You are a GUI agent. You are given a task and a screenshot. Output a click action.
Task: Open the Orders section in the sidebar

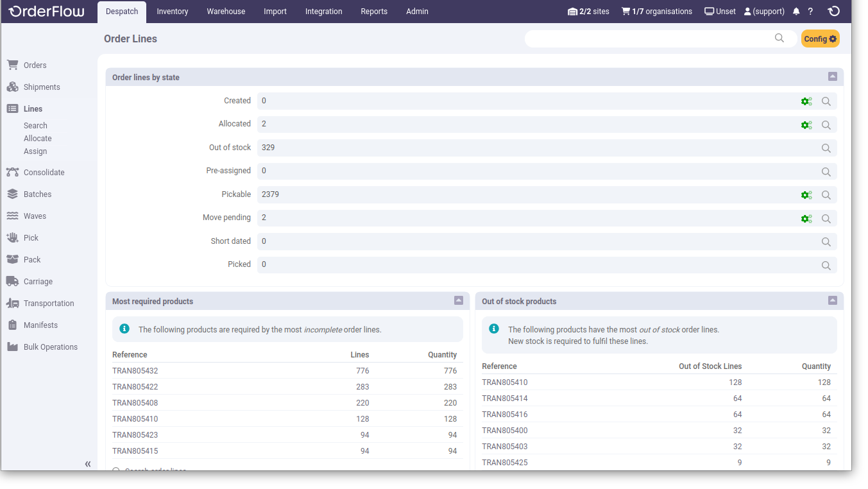coord(36,65)
